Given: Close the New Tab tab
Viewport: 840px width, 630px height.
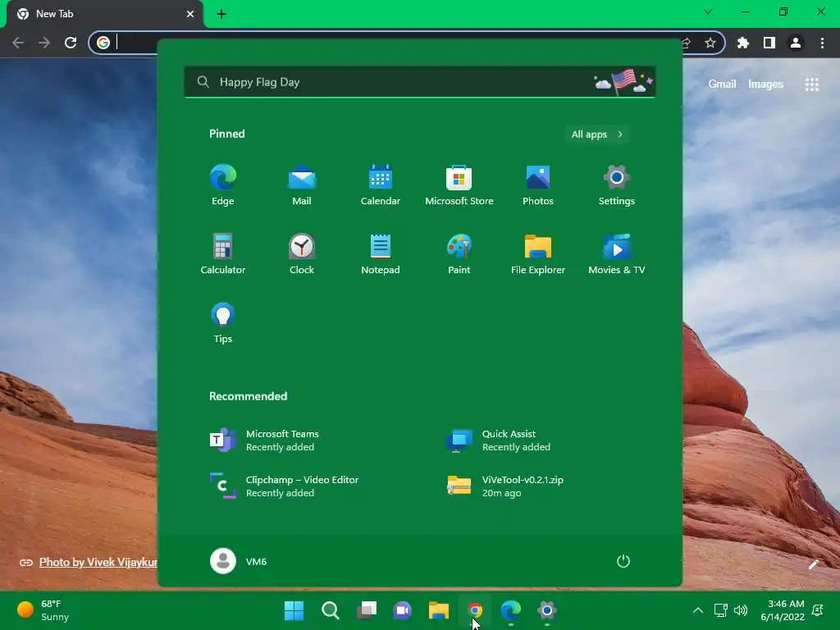Looking at the screenshot, I should (190, 14).
